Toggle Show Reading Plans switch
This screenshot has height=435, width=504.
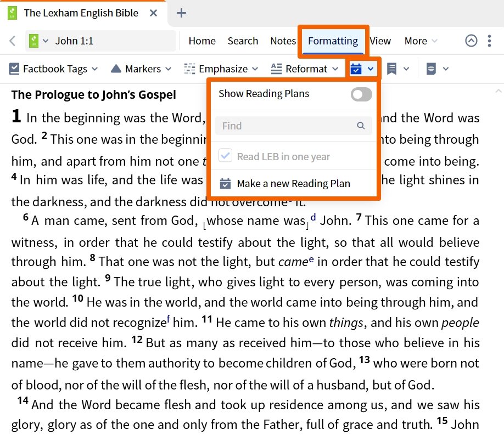[x=361, y=94]
